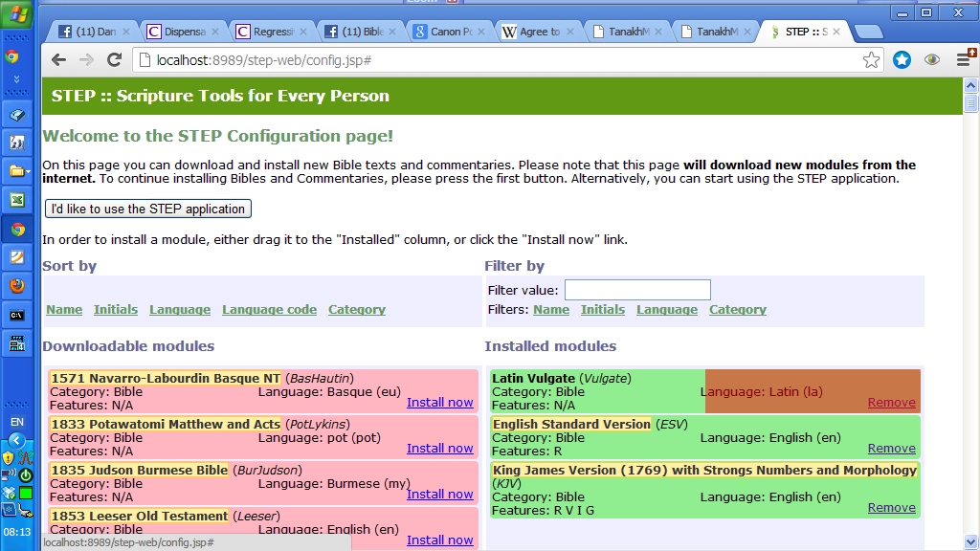Filter modules by Category
This screenshot has width=980, height=551.
738,309
